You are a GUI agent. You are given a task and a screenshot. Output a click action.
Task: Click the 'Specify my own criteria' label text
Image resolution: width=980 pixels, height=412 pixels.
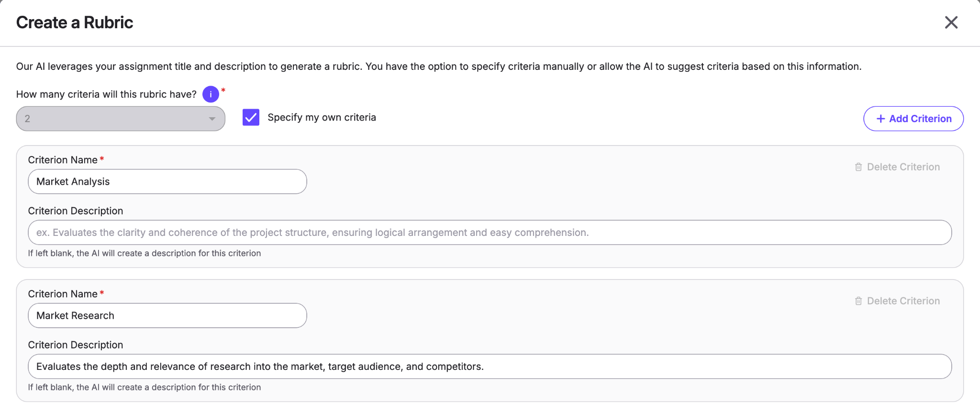coord(322,117)
